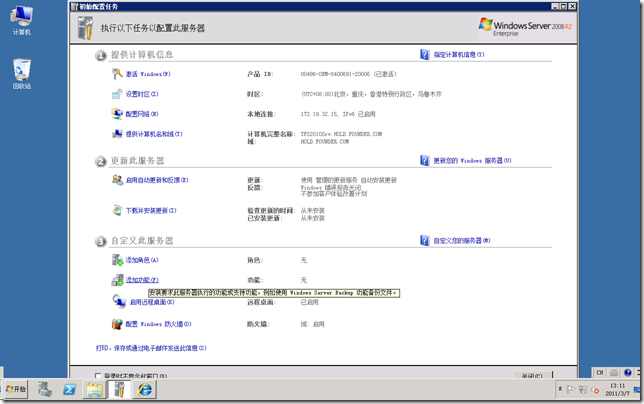The width and height of the screenshot is (644, 404).
Task: Click the 启用远程桌面 icon
Action: pyautogui.click(x=119, y=302)
